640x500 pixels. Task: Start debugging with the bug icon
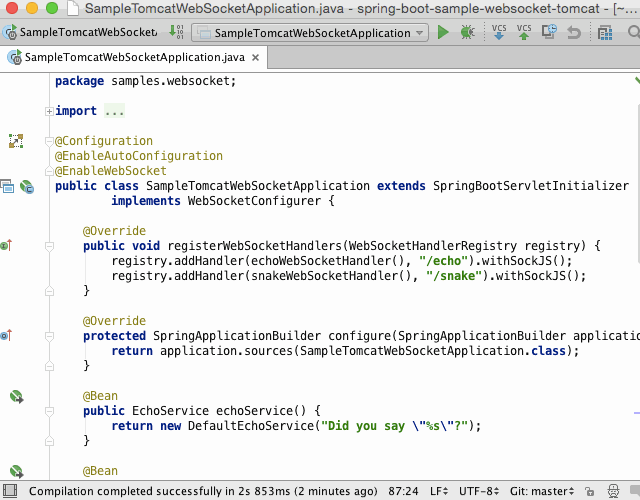(x=467, y=32)
